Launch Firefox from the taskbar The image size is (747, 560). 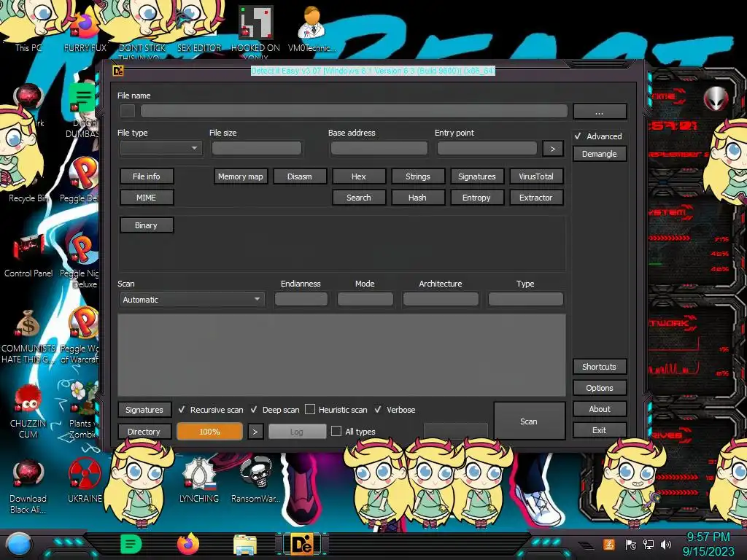click(x=187, y=544)
